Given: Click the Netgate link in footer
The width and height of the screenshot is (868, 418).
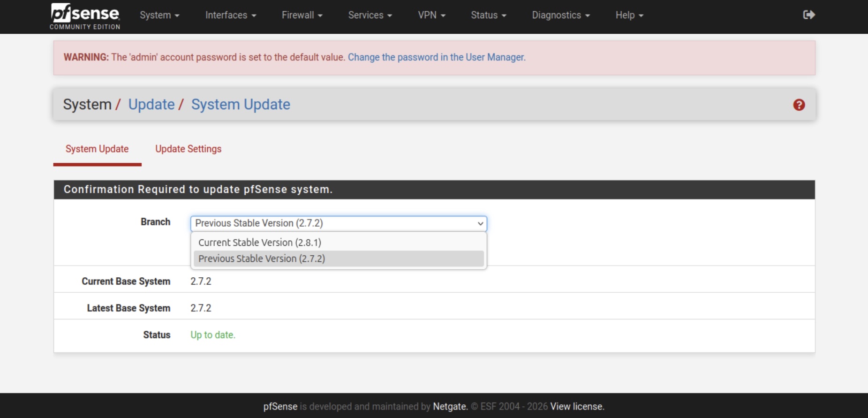Looking at the screenshot, I should click(x=450, y=406).
